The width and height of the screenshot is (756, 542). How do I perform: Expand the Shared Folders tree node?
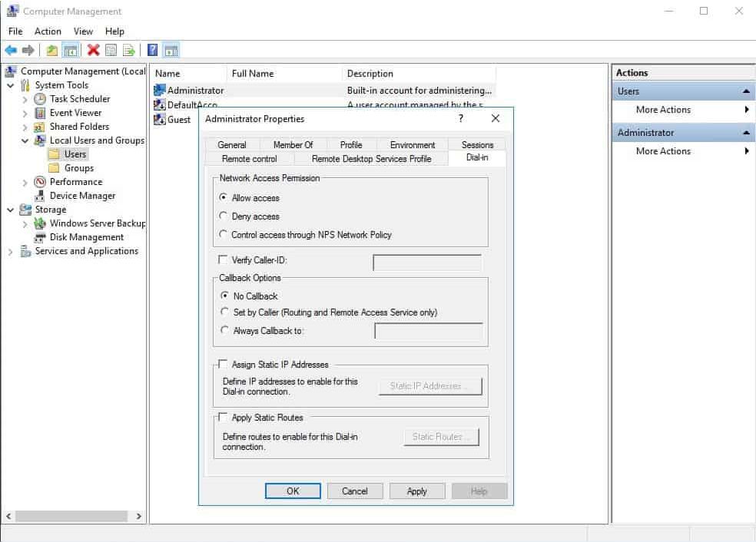coord(25,127)
